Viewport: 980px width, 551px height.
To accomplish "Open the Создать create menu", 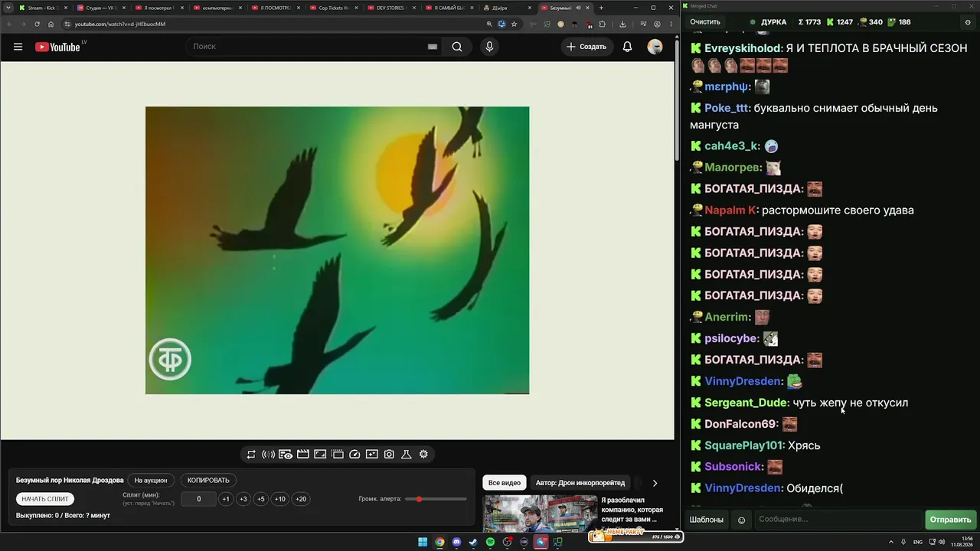I will [587, 47].
